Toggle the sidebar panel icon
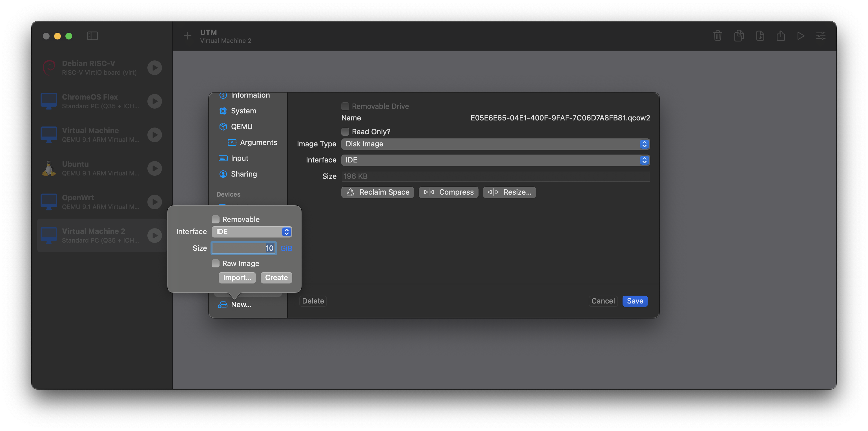Viewport: 868px width, 431px height. pos(92,36)
